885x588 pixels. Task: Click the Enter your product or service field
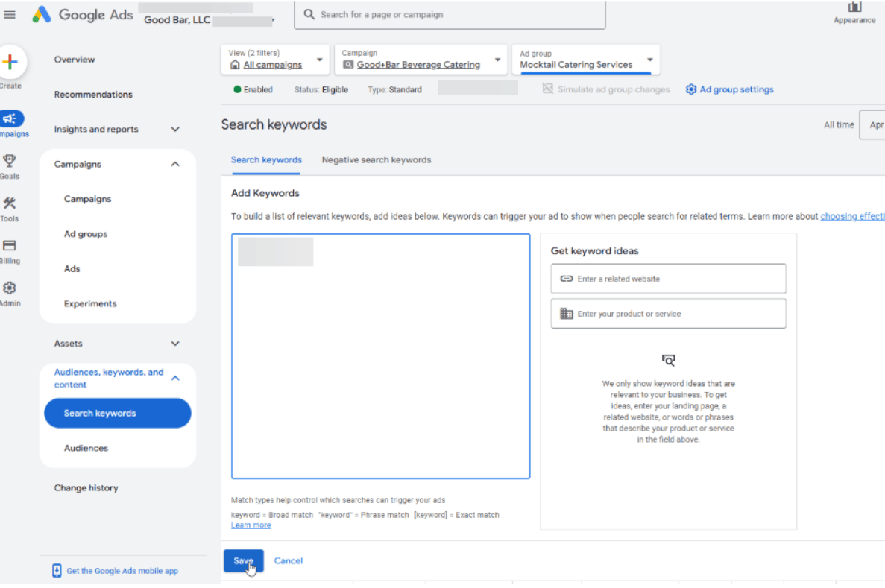tap(668, 314)
